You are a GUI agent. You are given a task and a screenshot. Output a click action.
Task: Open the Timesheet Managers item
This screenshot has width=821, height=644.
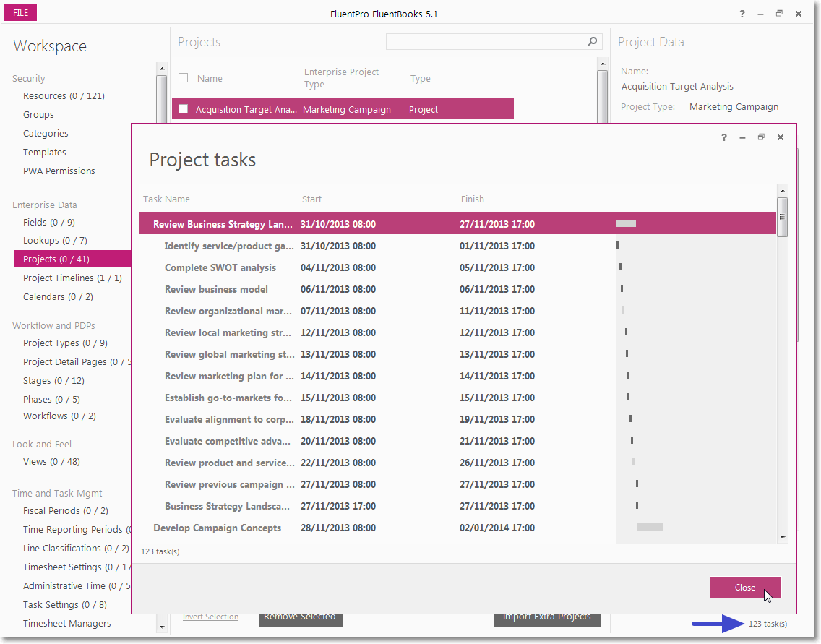coord(67,624)
